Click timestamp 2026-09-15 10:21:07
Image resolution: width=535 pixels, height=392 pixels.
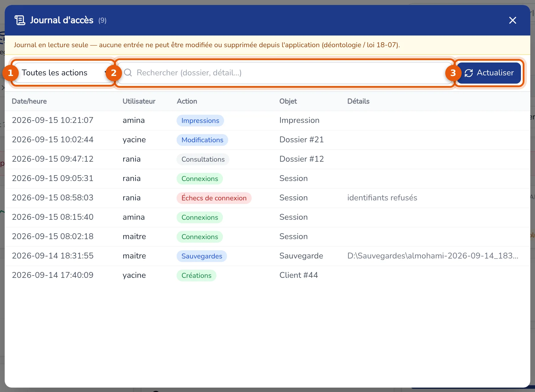coord(53,120)
